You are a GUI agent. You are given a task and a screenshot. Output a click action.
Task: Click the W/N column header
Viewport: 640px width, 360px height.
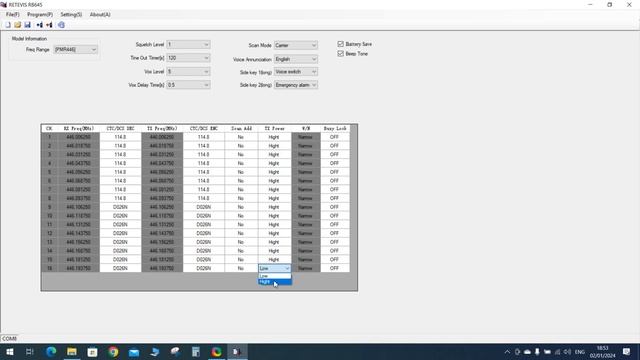(x=306, y=129)
